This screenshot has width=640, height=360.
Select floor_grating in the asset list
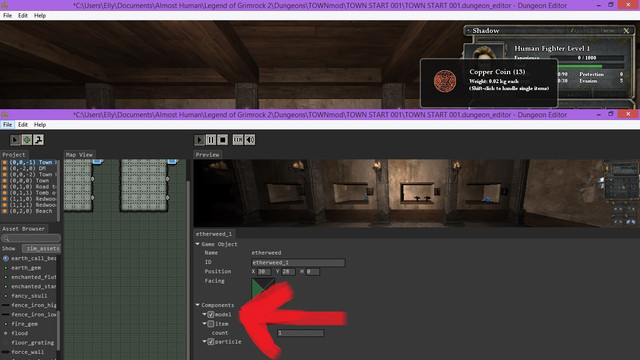[32, 342]
